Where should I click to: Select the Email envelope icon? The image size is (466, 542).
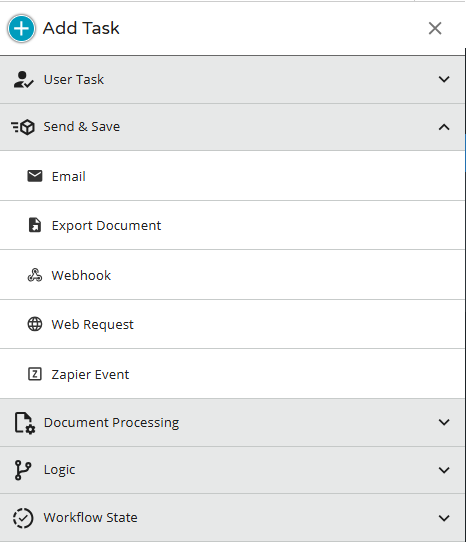[x=35, y=176]
